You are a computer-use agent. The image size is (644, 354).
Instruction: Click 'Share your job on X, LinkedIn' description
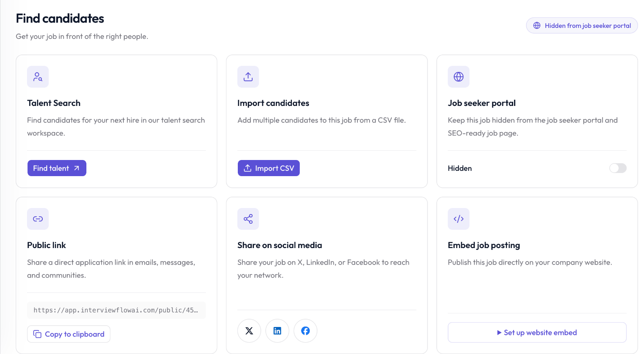(323, 269)
